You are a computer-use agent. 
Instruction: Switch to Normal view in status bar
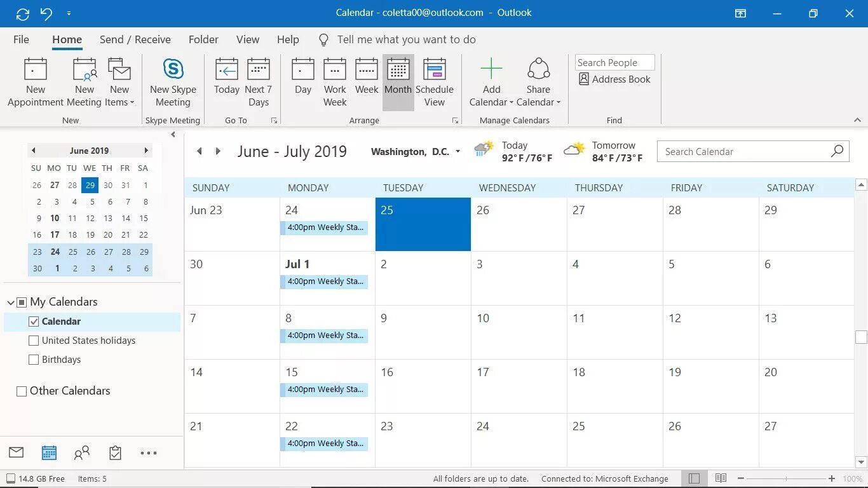pyautogui.click(x=694, y=478)
